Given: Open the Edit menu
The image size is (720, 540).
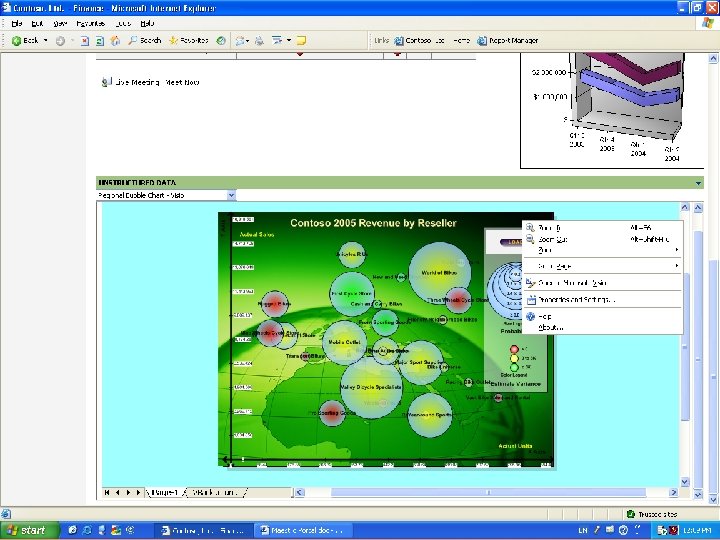Looking at the screenshot, I should pos(37,23).
